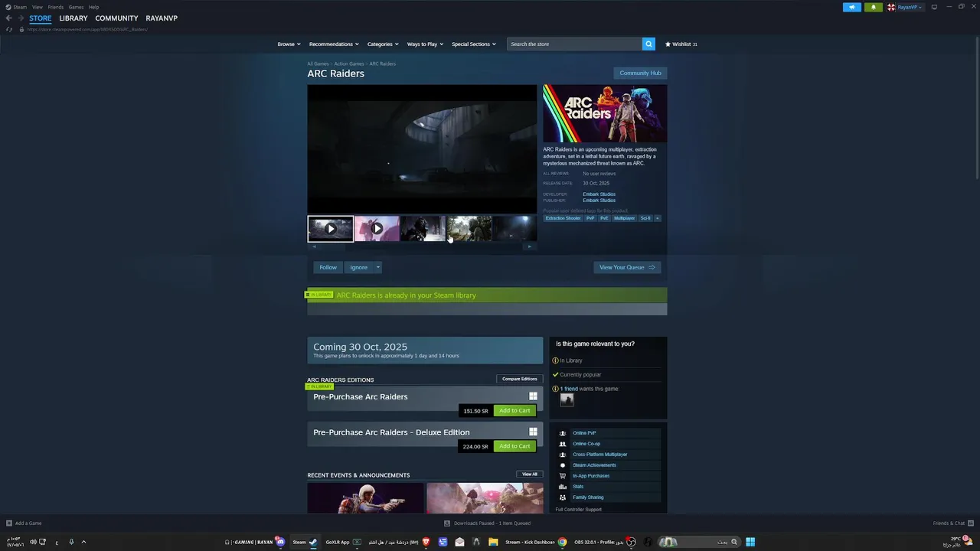
Task: Play the first trailer thumbnail
Action: [x=331, y=229]
